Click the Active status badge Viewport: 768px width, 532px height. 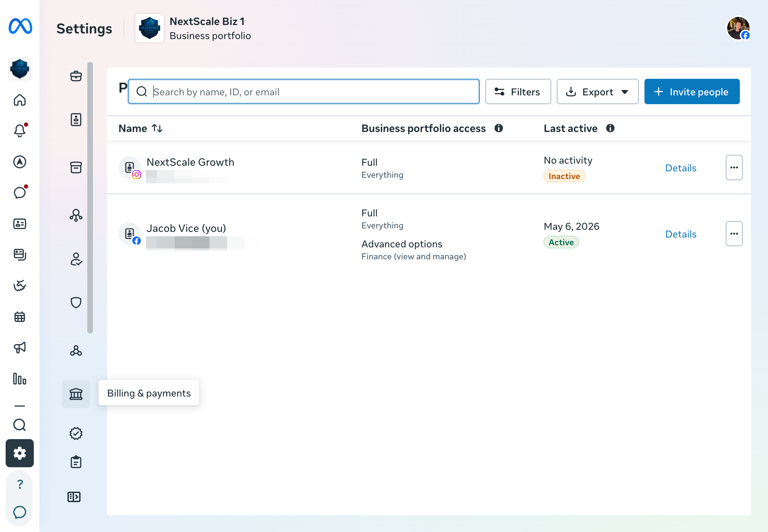click(561, 242)
